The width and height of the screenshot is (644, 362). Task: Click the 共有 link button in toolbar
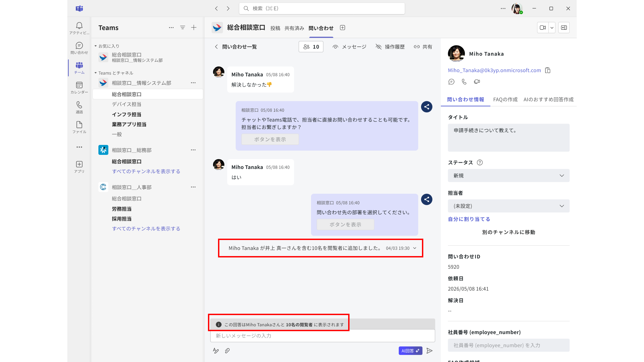pyautogui.click(x=423, y=47)
